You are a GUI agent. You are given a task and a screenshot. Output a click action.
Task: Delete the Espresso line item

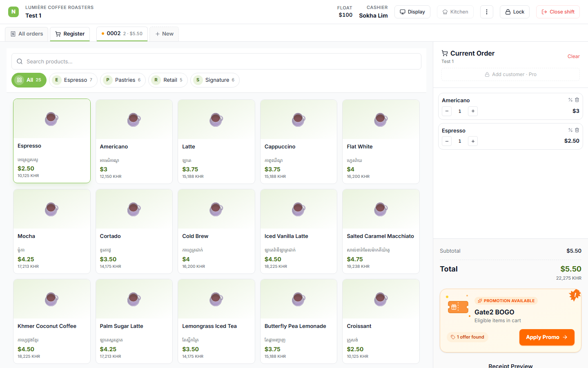577,130
